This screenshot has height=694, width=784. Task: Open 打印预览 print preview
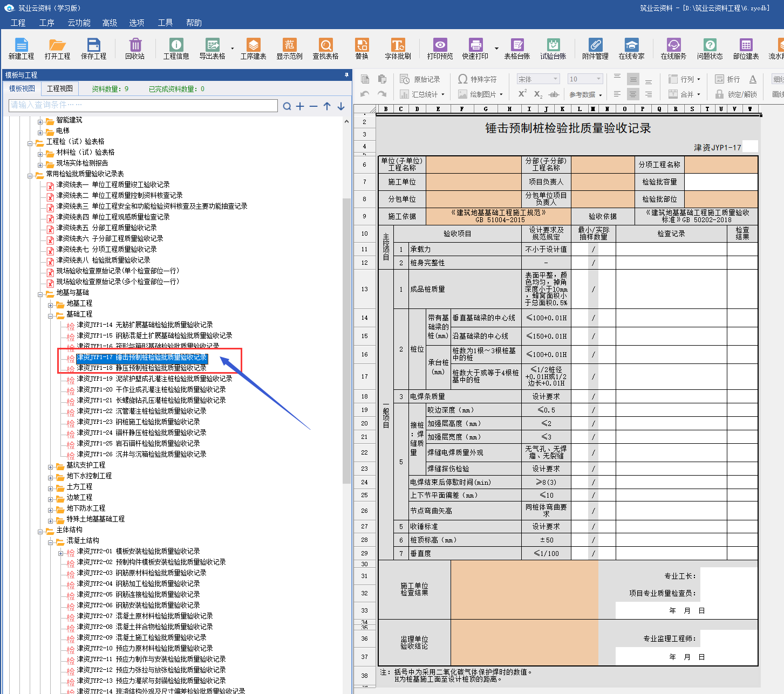440,49
